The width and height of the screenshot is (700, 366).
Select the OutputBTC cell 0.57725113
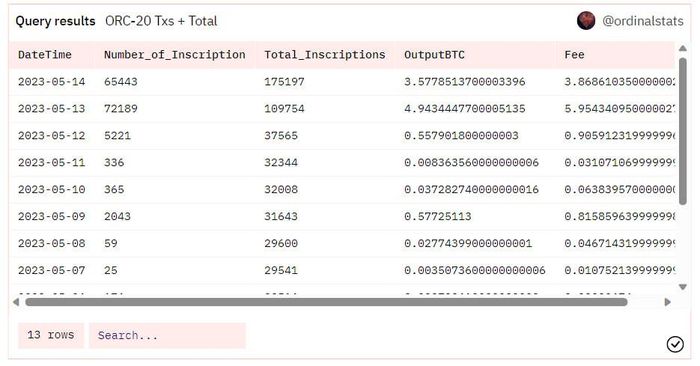coord(438,216)
